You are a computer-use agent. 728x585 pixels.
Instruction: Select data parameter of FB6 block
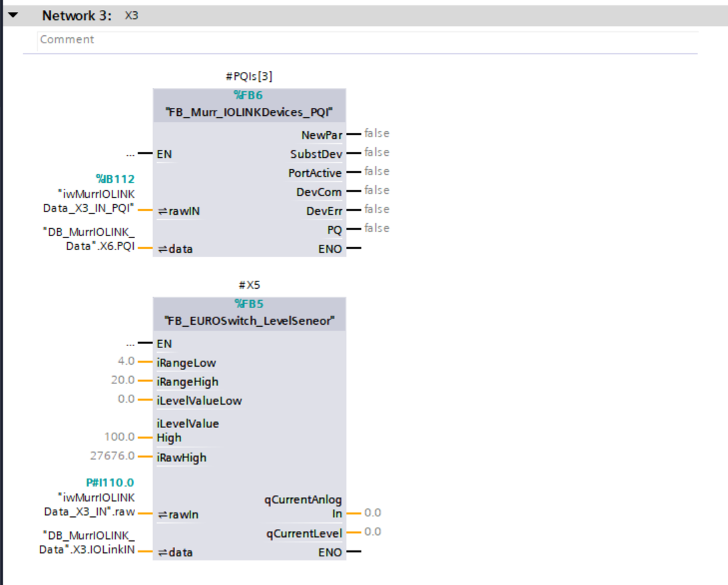tap(175, 250)
